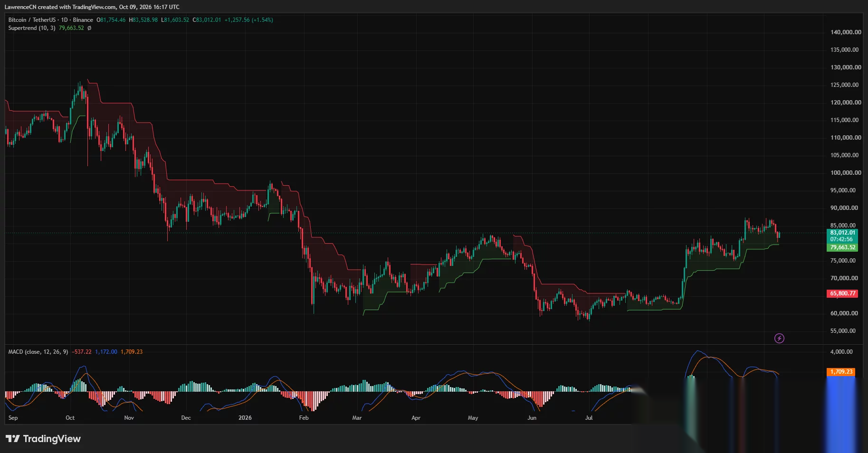Click the Sep label on time axis
The width and height of the screenshot is (868, 453).
(13, 418)
